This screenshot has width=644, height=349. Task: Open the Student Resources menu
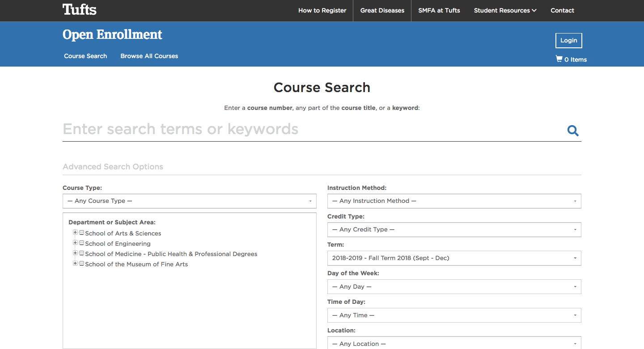505,10
